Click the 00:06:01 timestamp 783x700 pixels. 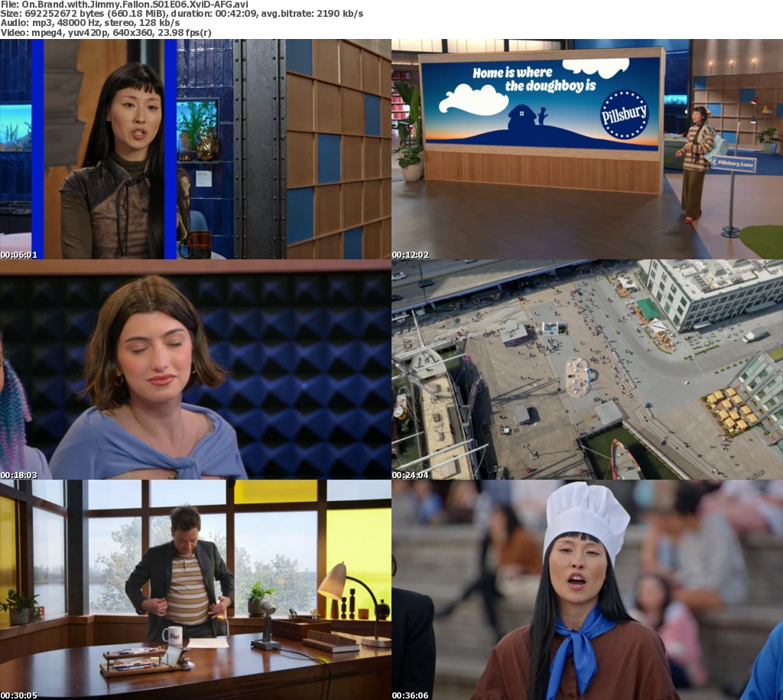[18, 254]
